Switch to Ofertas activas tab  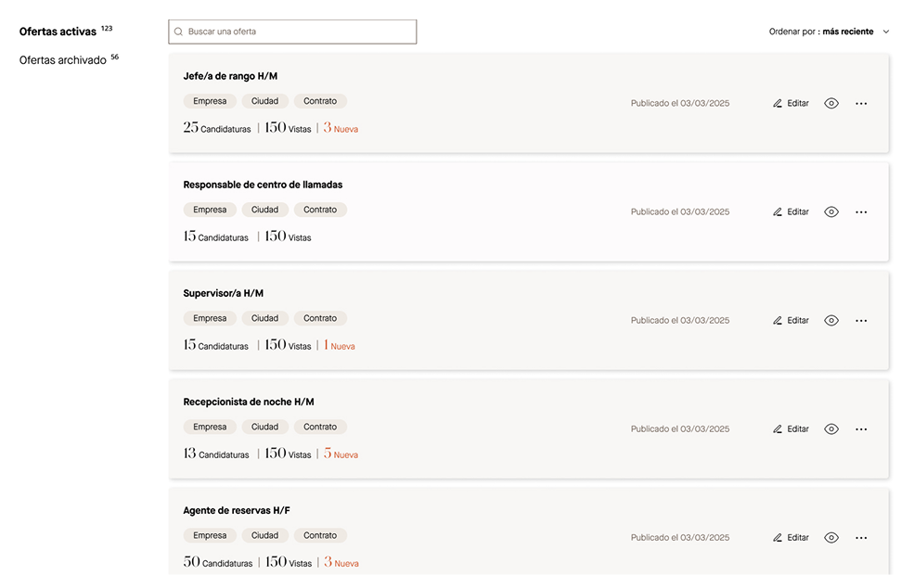click(58, 32)
